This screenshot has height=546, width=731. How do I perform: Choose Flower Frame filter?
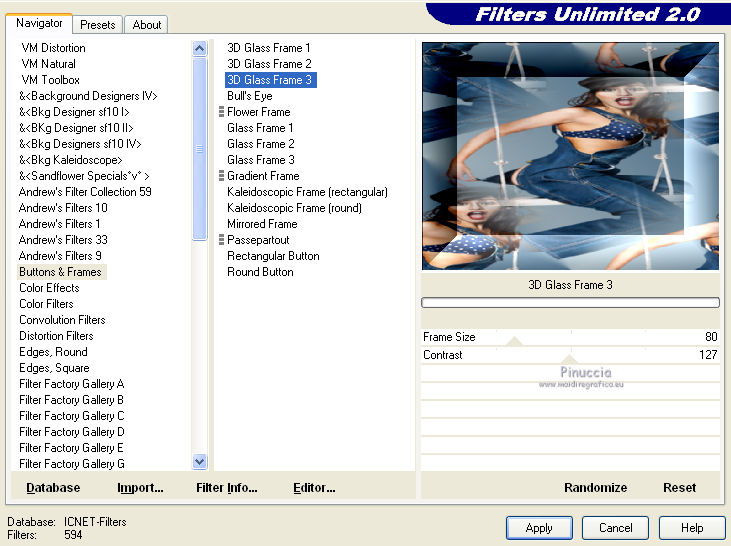click(258, 112)
